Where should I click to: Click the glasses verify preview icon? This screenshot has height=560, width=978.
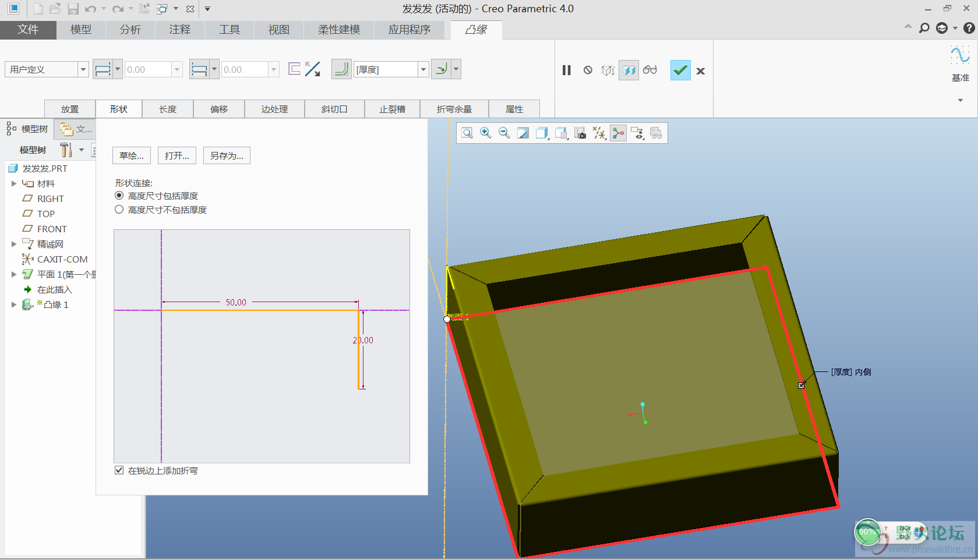(x=650, y=70)
